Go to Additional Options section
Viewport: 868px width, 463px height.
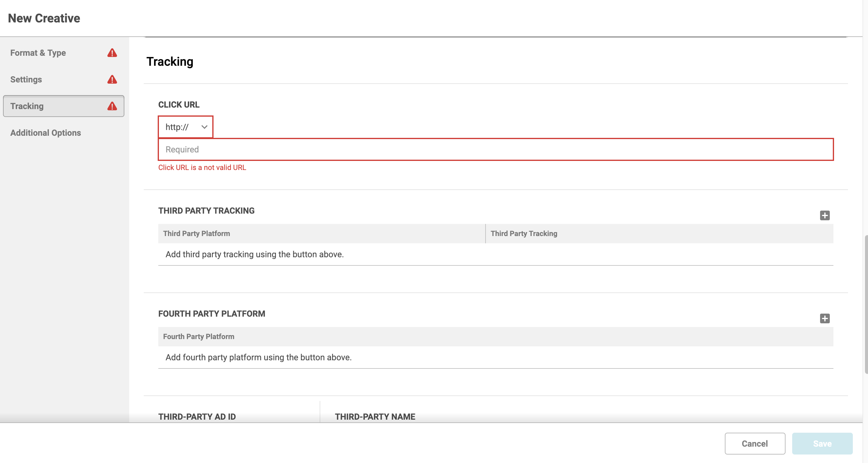[64, 133]
